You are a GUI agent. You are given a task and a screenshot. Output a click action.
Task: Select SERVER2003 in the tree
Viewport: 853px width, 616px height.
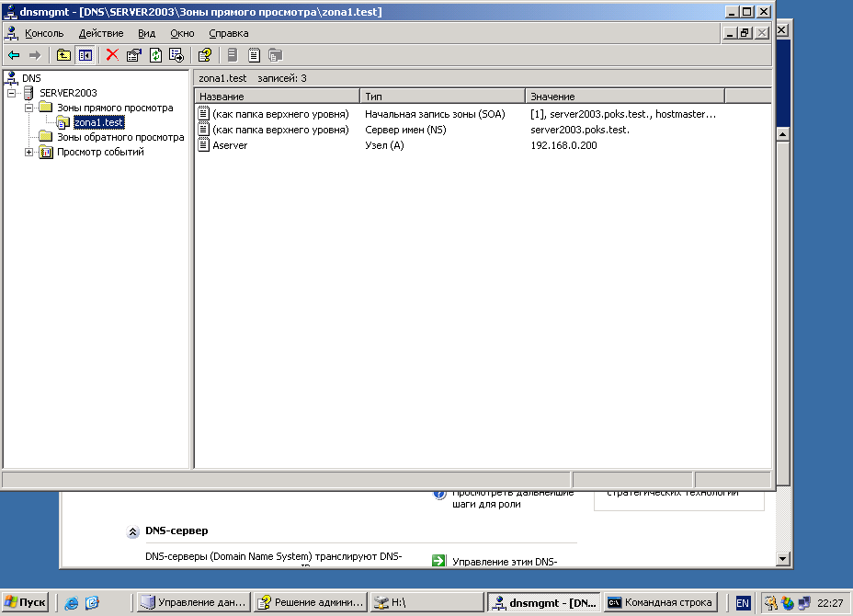pyautogui.click(x=68, y=93)
